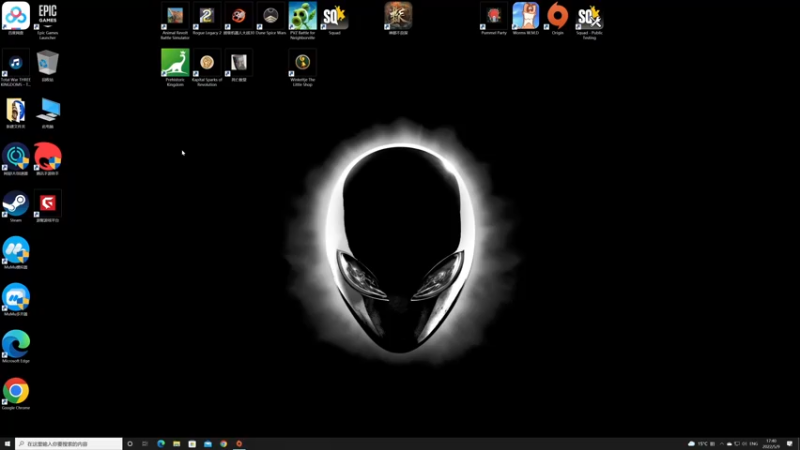Launch Epic Games Launcher shortcut
Screen dimensions: 800x450
tap(47, 20)
